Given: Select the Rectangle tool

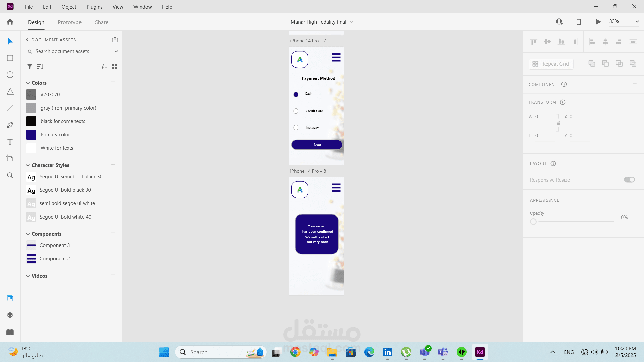Looking at the screenshot, I should click(x=10, y=58).
